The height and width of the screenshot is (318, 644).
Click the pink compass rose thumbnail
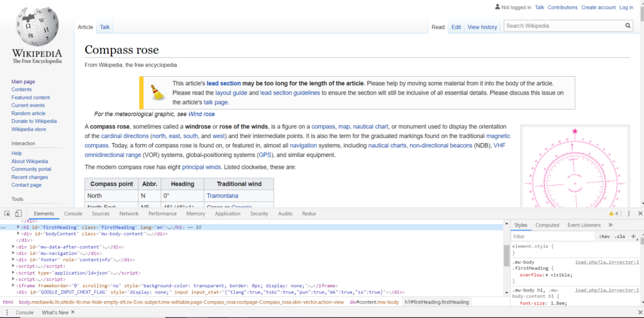(575, 167)
